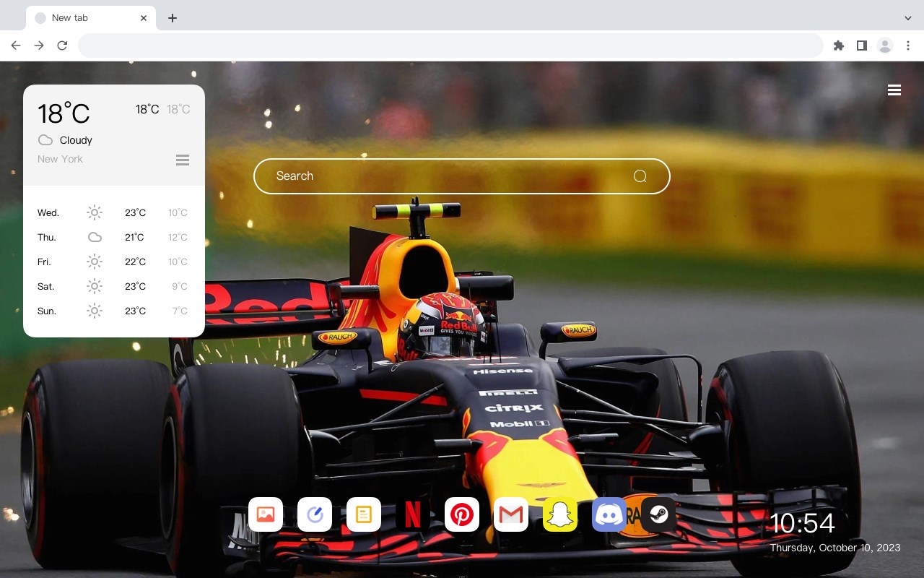
Task: Open the yellow notes shortcut icon
Action: [x=364, y=514]
